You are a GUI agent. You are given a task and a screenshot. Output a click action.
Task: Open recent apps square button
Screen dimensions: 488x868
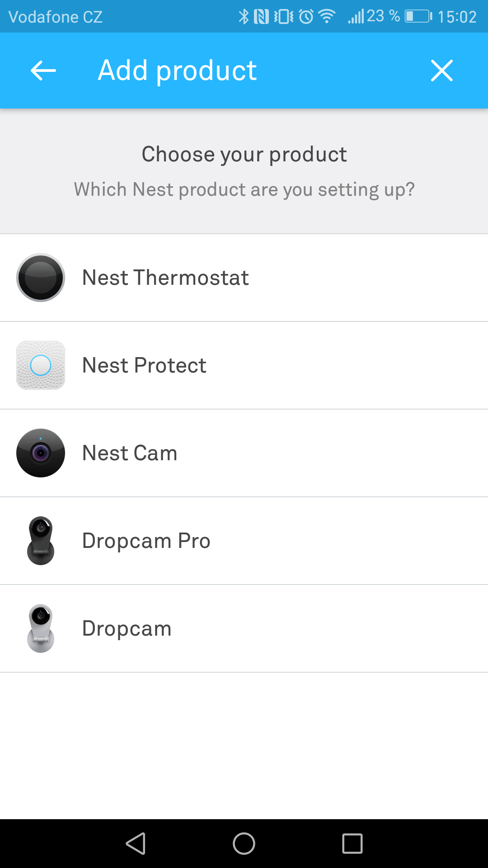pos(352,844)
